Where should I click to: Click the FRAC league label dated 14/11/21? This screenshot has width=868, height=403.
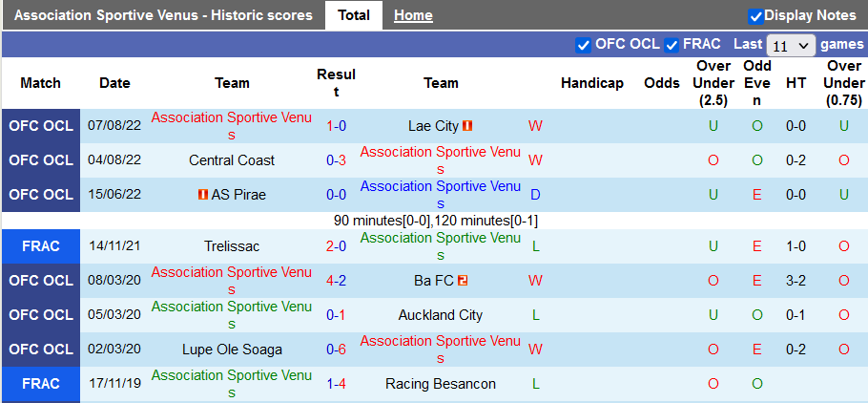[x=40, y=246]
